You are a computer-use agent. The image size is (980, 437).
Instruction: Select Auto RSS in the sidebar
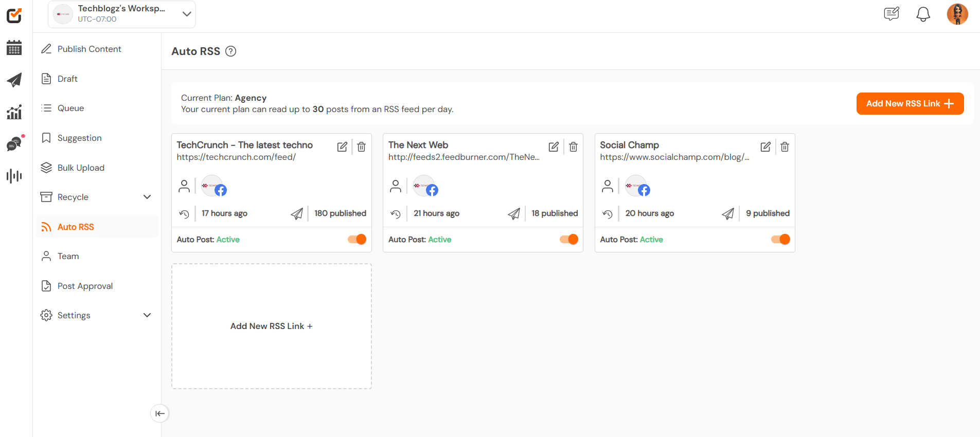(x=97, y=227)
